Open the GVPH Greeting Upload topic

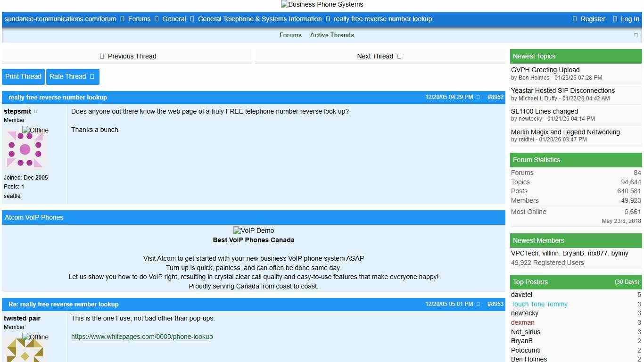(545, 70)
